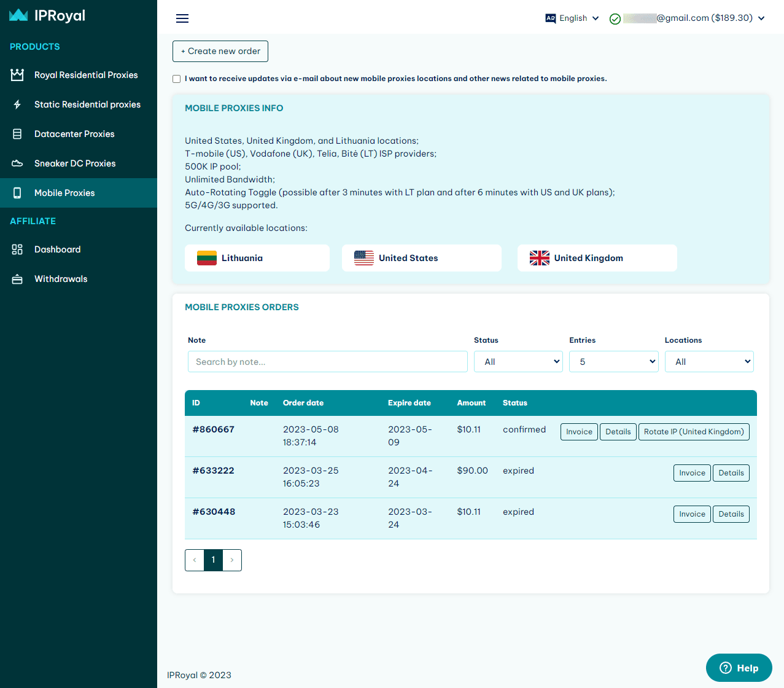Open Withdrawals menu item

[x=79, y=279]
